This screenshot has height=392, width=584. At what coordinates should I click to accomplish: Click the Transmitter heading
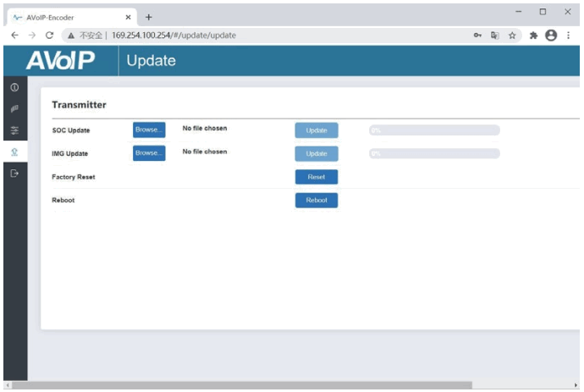pyautogui.click(x=79, y=105)
